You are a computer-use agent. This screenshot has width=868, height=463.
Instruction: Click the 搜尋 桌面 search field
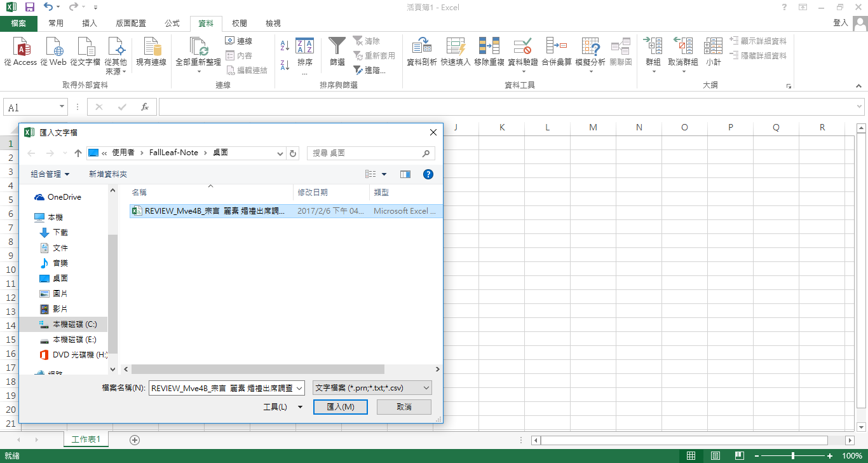pos(371,153)
